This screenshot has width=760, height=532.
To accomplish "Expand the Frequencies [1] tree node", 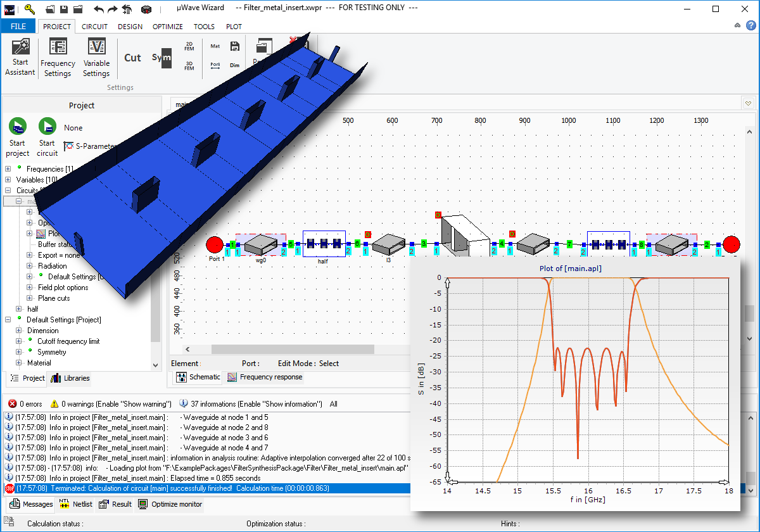I will click(x=8, y=169).
